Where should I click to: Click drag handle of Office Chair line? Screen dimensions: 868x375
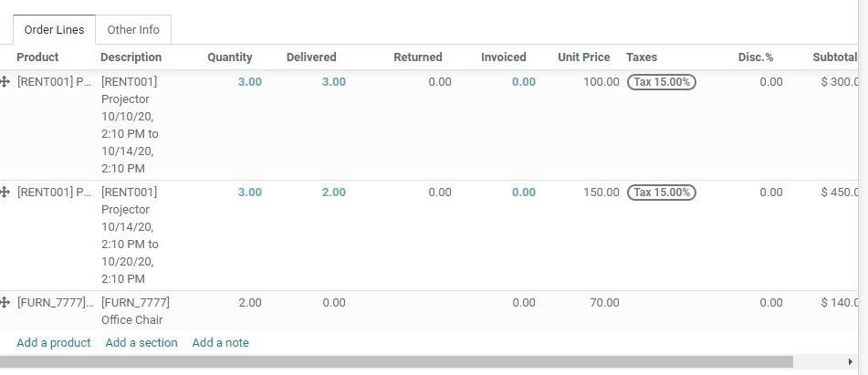point(5,303)
